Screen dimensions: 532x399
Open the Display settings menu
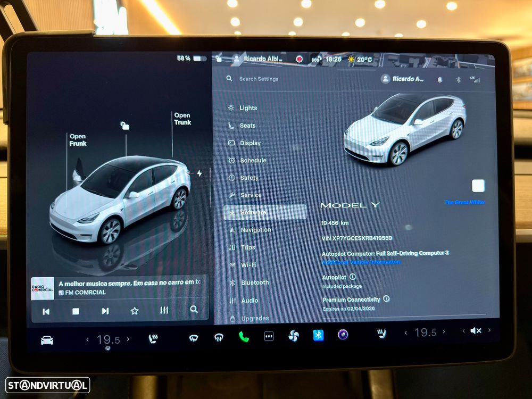tap(245, 143)
